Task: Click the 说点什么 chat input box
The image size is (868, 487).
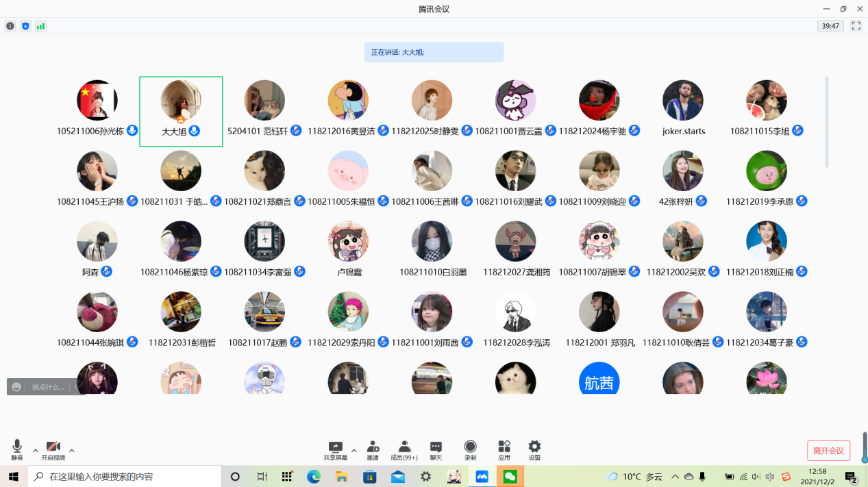Action: pyautogui.click(x=48, y=387)
